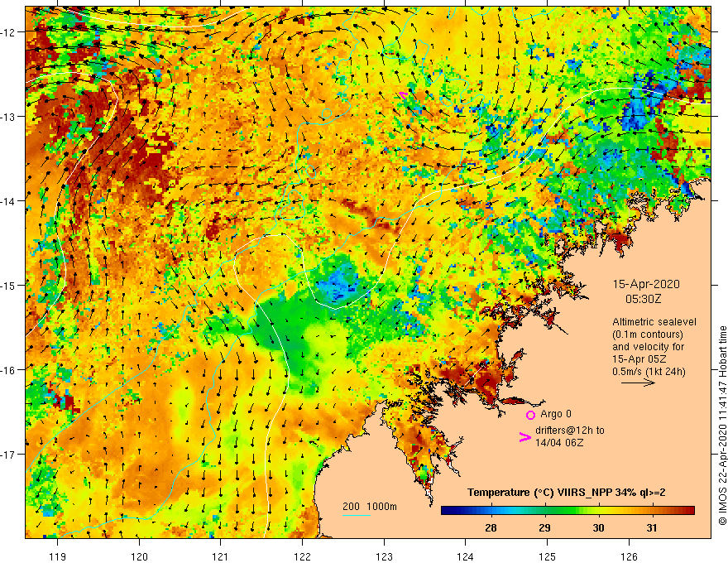The width and height of the screenshot is (728, 563).
Task: Click the magenta drifter marker on the map
Action: tap(404, 94)
